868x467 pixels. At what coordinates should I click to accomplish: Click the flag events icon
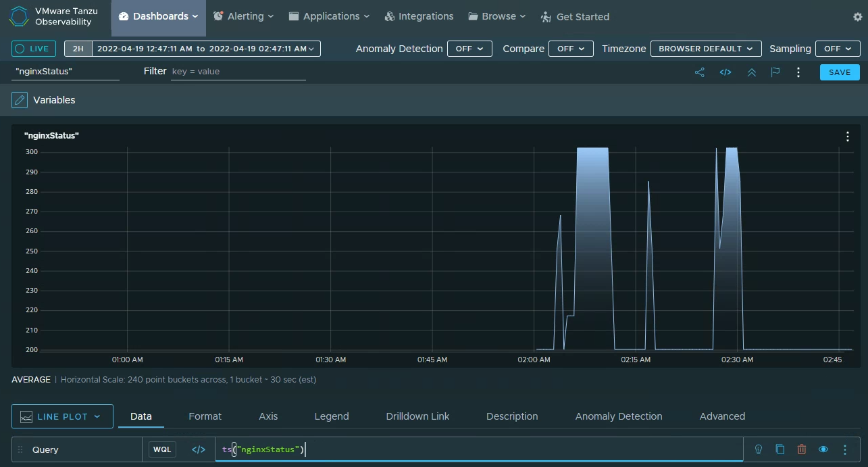pyautogui.click(x=775, y=72)
